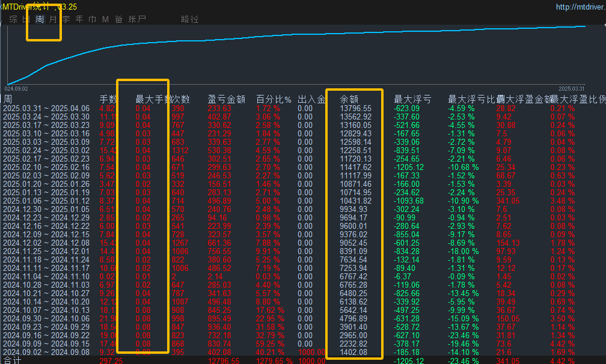Image resolution: width=606 pixels, height=364 pixels.
Task: Click percentage value 59.25 %
Action: point(270,344)
